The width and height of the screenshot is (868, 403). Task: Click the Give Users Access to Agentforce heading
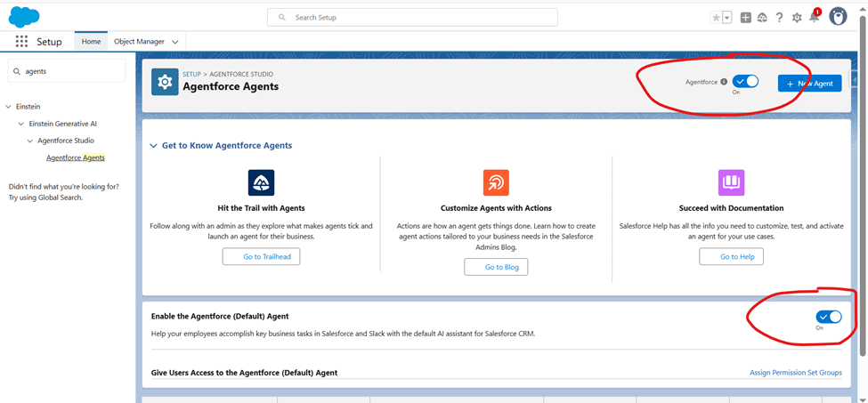[244, 373]
